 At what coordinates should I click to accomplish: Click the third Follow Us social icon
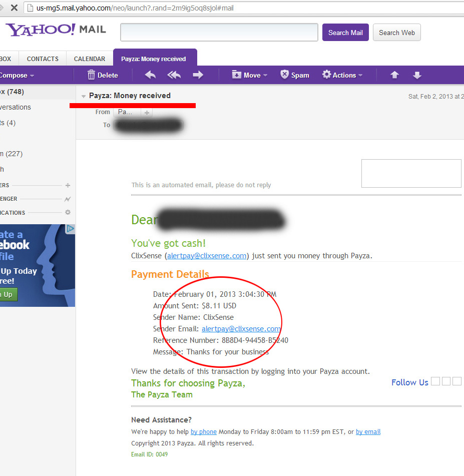pos(457,381)
